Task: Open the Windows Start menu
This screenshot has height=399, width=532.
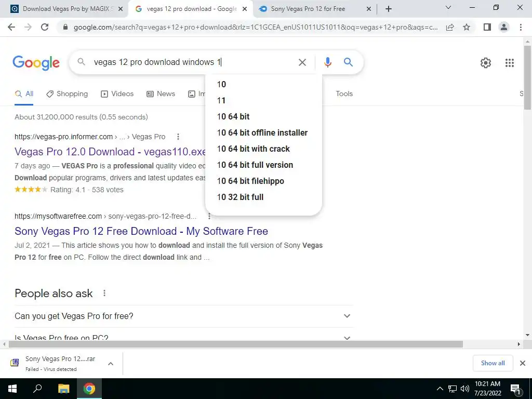Action: click(12, 389)
